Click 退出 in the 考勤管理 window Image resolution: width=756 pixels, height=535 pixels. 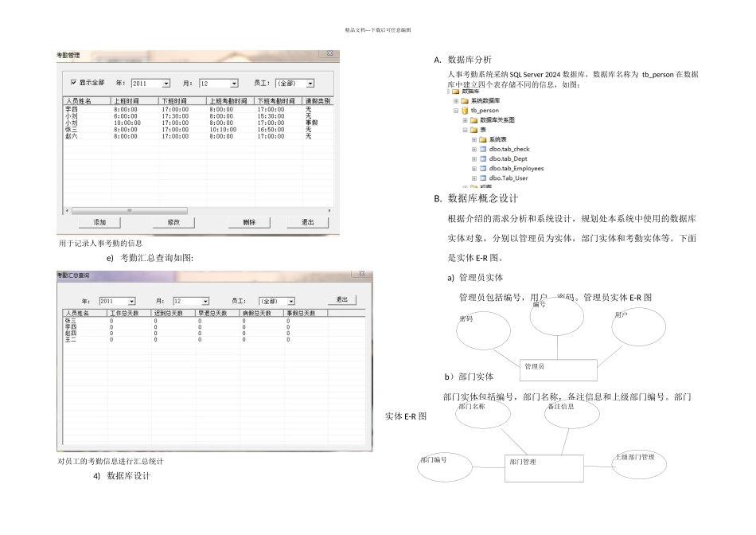[308, 222]
